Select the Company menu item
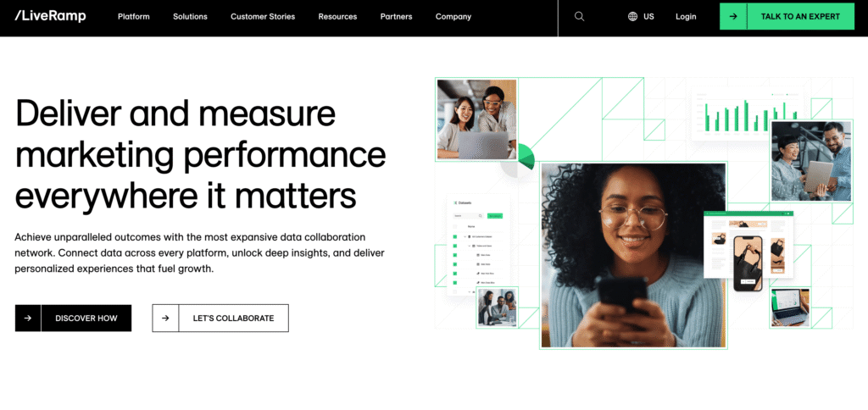Viewport: 868px width, 410px height. (x=453, y=17)
